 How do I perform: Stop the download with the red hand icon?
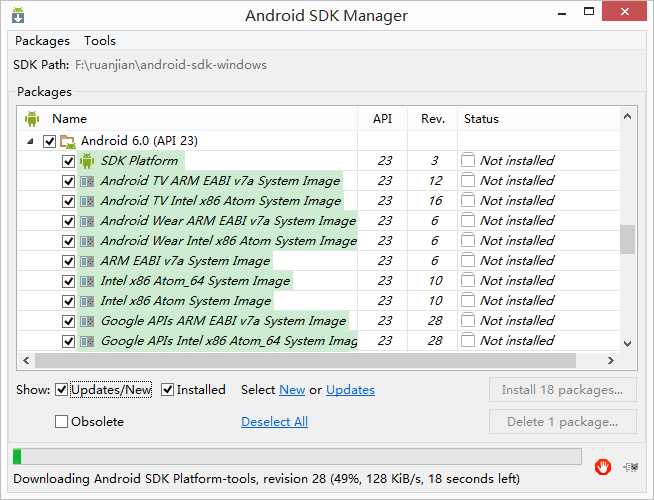point(603,467)
